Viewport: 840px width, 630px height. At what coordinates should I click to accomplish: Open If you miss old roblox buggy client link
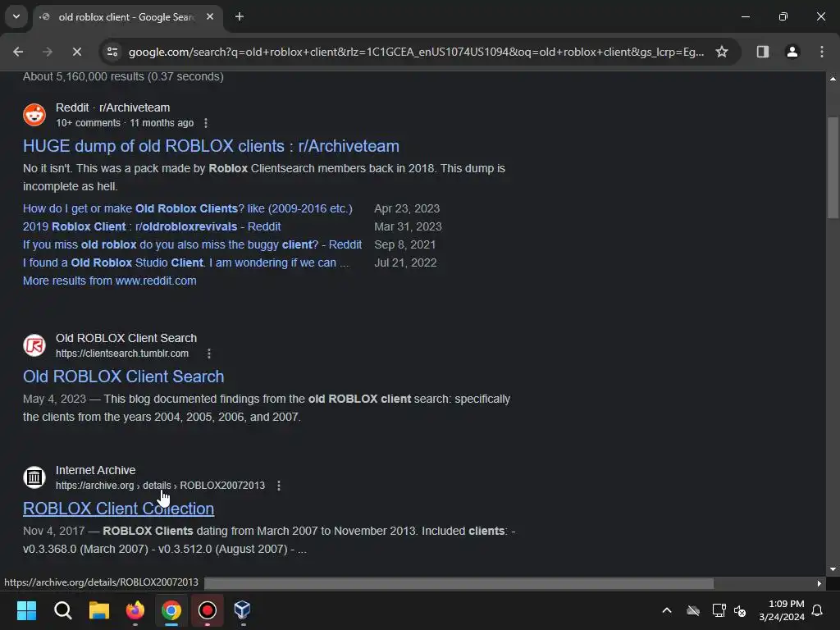click(192, 244)
